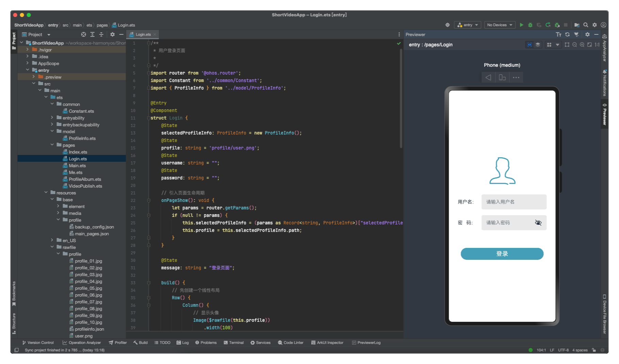
Task: Run the app with the green play icon
Action: pyautogui.click(x=521, y=25)
